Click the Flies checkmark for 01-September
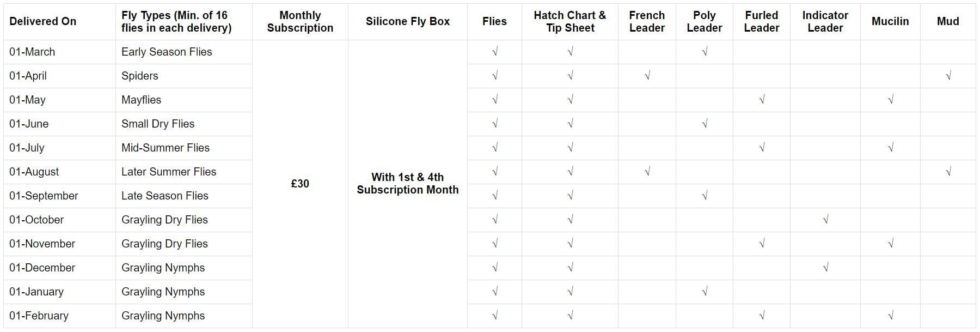980x332 pixels. [494, 196]
